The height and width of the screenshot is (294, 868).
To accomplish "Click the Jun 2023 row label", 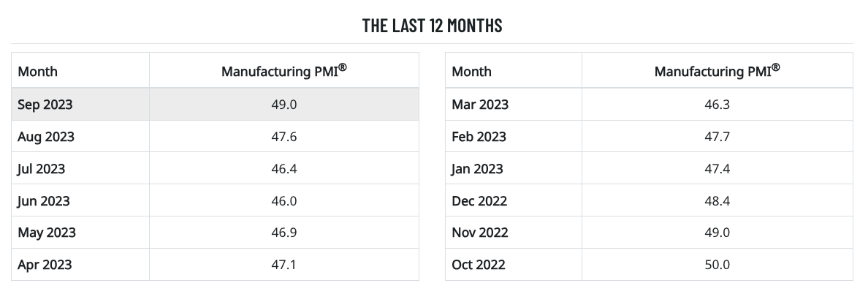I will pos(44,201).
